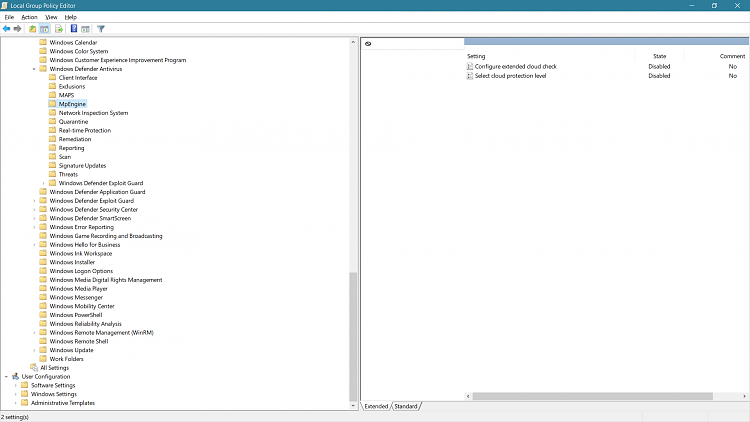Switch to the Extended tab

coord(376,406)
